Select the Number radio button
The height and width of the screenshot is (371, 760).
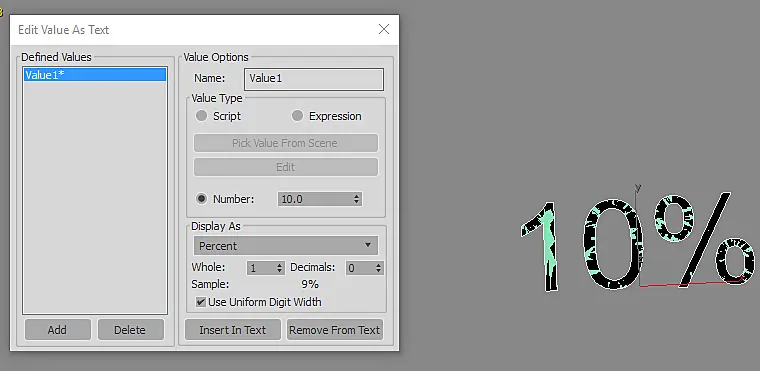tap(202, 199)
